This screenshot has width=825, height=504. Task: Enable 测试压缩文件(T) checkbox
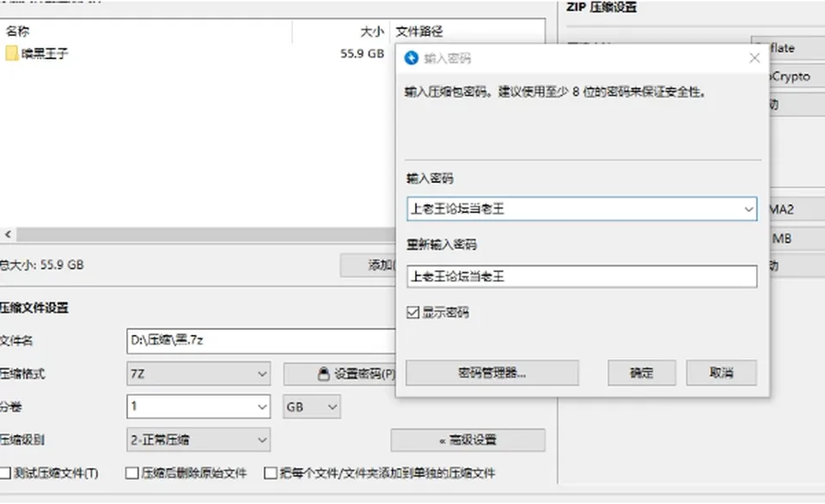[5, 473]
